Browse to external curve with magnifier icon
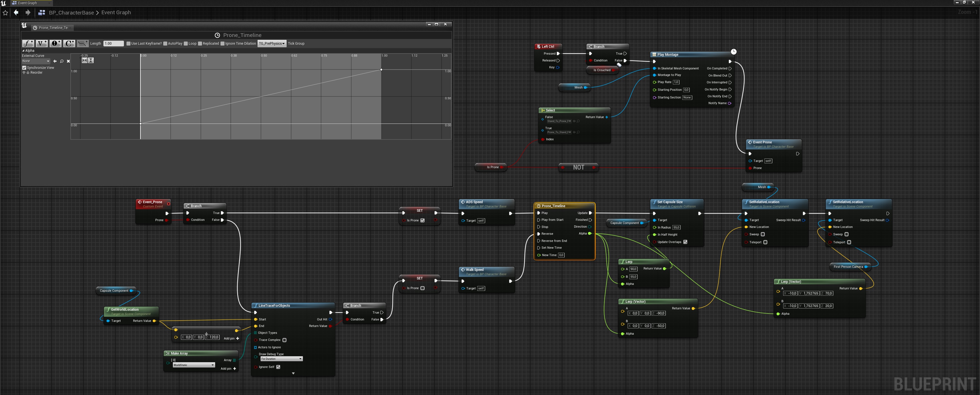Viewport: 980px width, 395px height. click(62, 61)
